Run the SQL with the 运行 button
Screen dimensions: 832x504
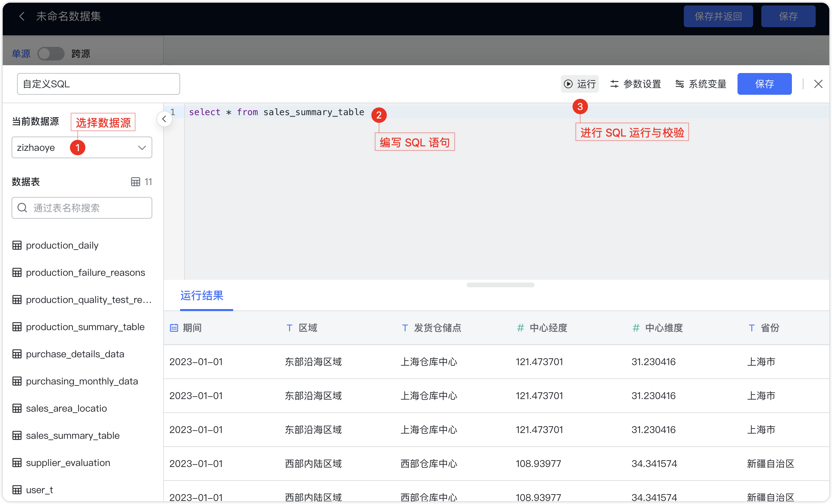(580, 84)
